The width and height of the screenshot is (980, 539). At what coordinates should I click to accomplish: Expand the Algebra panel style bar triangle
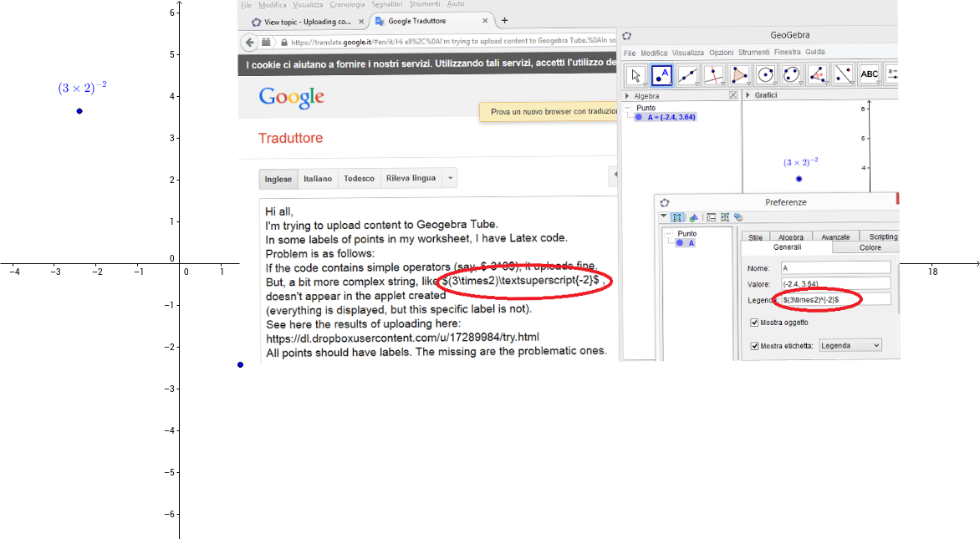coord(627,96)
